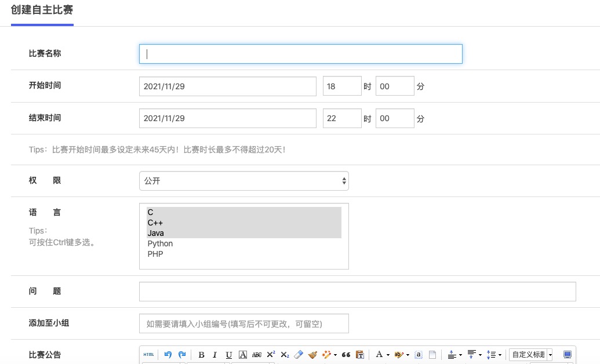Apply text highlight color

pos(398,355)
